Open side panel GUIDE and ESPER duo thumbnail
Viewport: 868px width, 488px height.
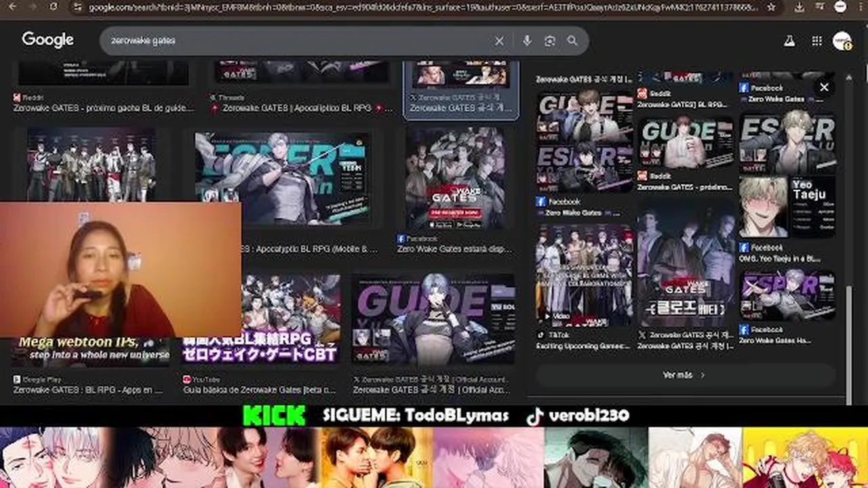pos(584,142)
